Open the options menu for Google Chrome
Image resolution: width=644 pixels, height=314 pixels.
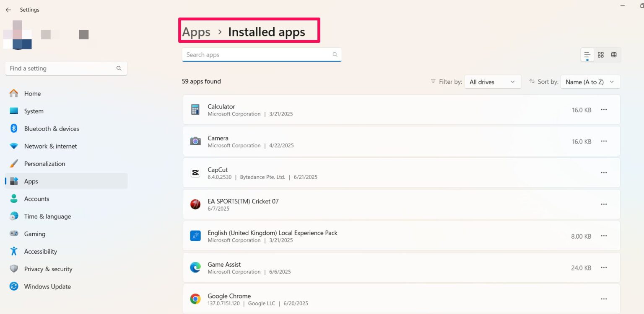tap(604, 298)
